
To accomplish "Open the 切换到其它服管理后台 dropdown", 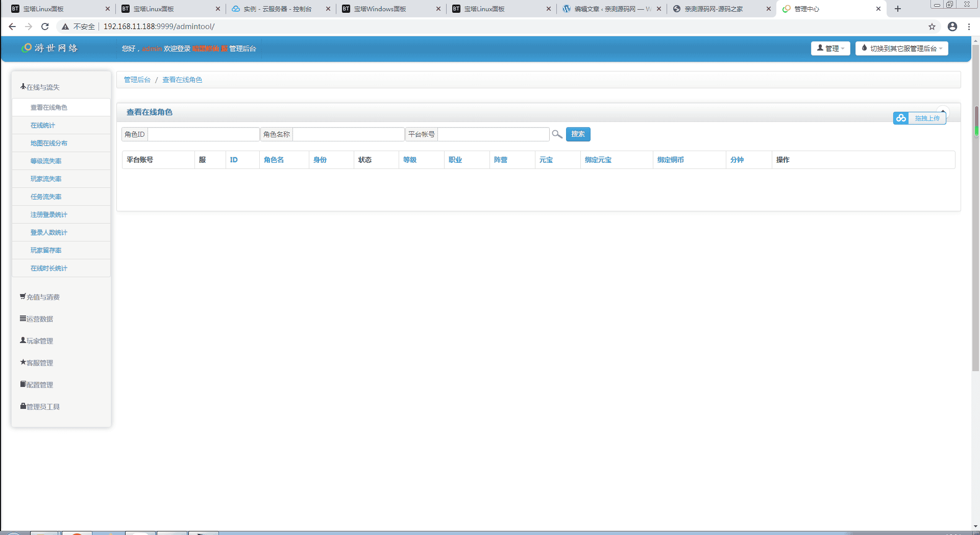I will click(x=901, y=48).
